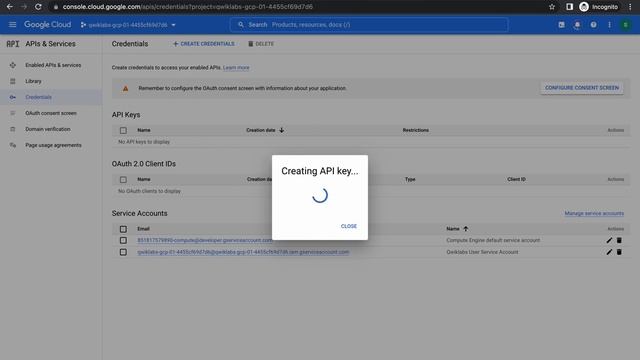The height and width of the screenshot is (360, 640).
Task: Edit the Qwiklabs User Service Account
Action: coord(609,252)
